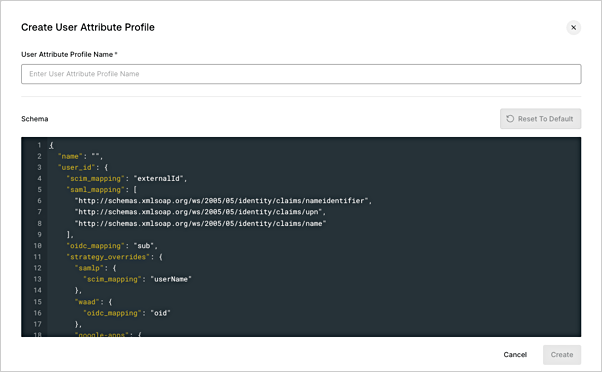Reset schema with Reset To Default button
The image size is (602, 372).
(x=540, y=119)
